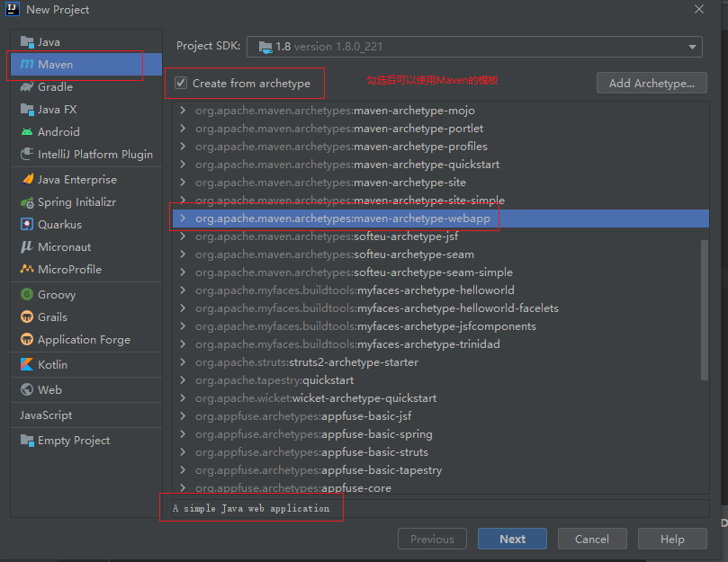Select Spring Initializr project type label
The width and height of the screenshot is (728, 562).
(76, 202)
